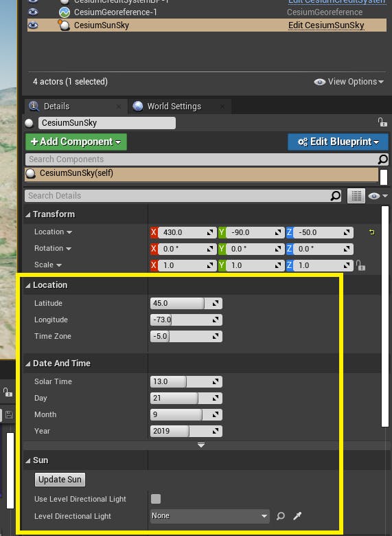Click the Search Details field
The height and width of the screenshot is (536, 392).
point(178,196)
